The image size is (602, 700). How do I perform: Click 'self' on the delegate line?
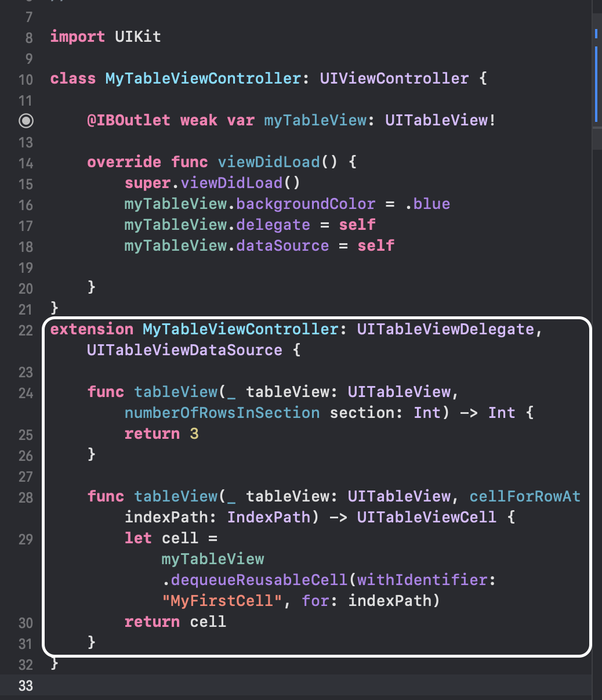tap(357, 225)
